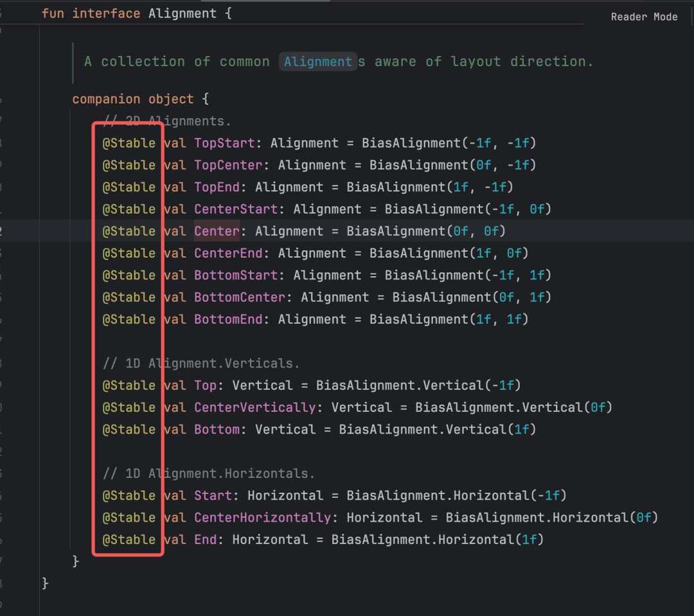Select the CenterStart property name
This screenshot has width=694, height=616.
[x=236, y=209]
